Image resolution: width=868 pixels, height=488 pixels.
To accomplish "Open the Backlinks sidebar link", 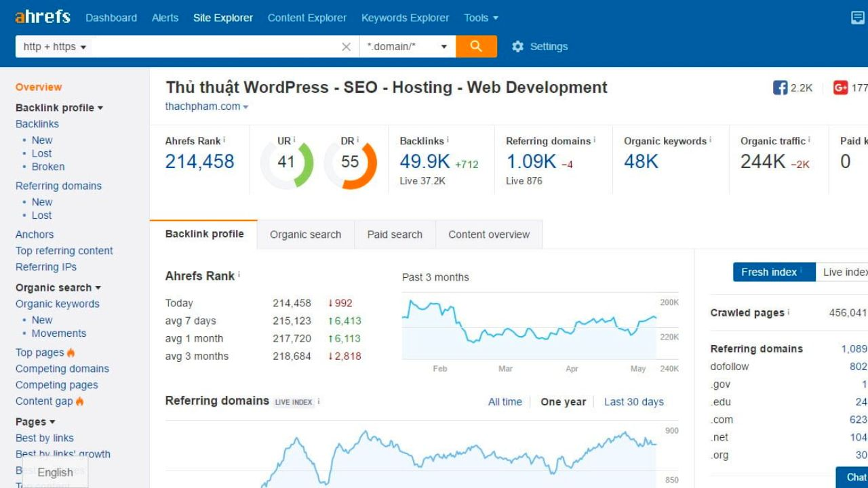I will [37, 124].
